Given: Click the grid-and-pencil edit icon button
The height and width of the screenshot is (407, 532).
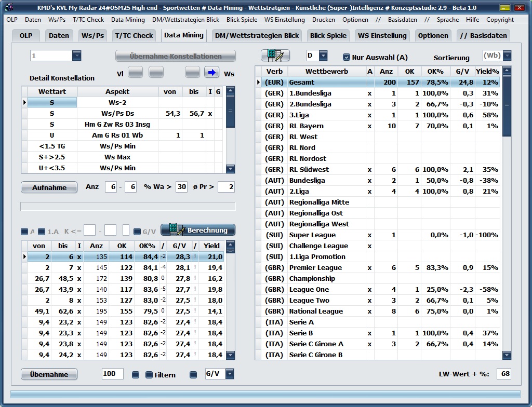Looking at the screenshot, I should [x=275, y=56].
